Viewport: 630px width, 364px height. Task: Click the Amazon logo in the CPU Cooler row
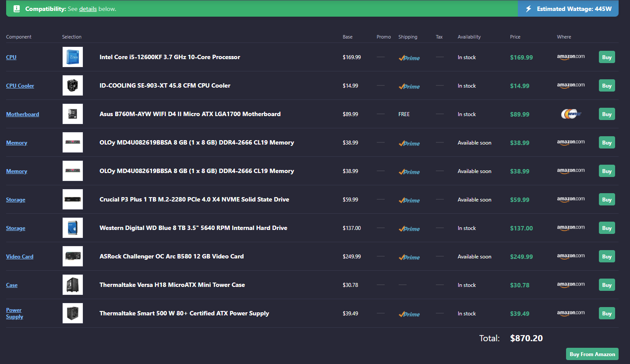click(x=571, y=85)
